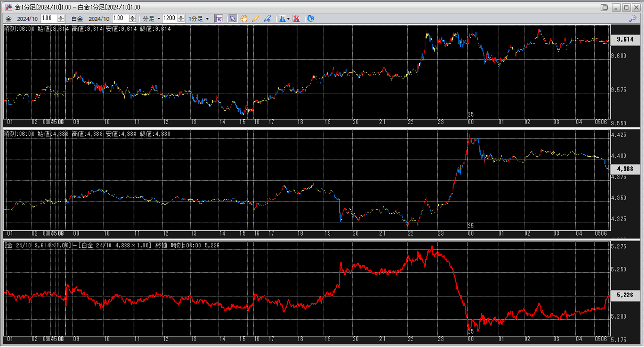Click the blue refresh reload icon
644x347 pixels.
coord(310,19)
